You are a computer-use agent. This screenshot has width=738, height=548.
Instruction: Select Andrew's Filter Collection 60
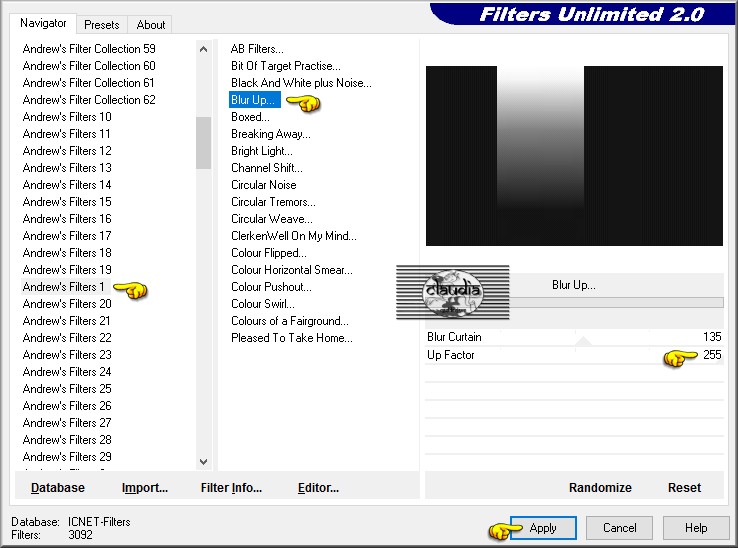[x=89, y=66]
